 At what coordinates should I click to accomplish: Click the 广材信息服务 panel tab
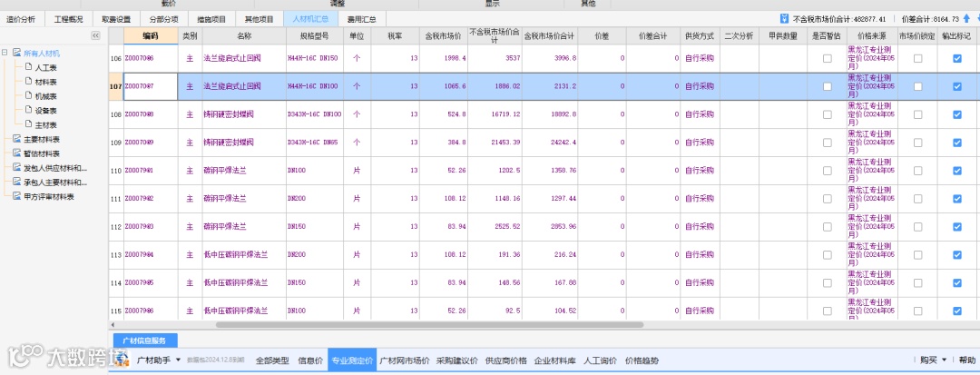[x=145, y=340]
